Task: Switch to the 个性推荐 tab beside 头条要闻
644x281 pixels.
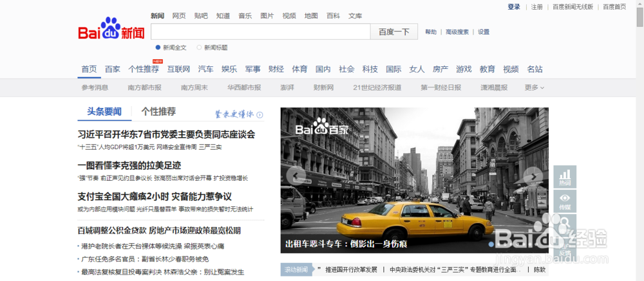Action: [158, 112]
